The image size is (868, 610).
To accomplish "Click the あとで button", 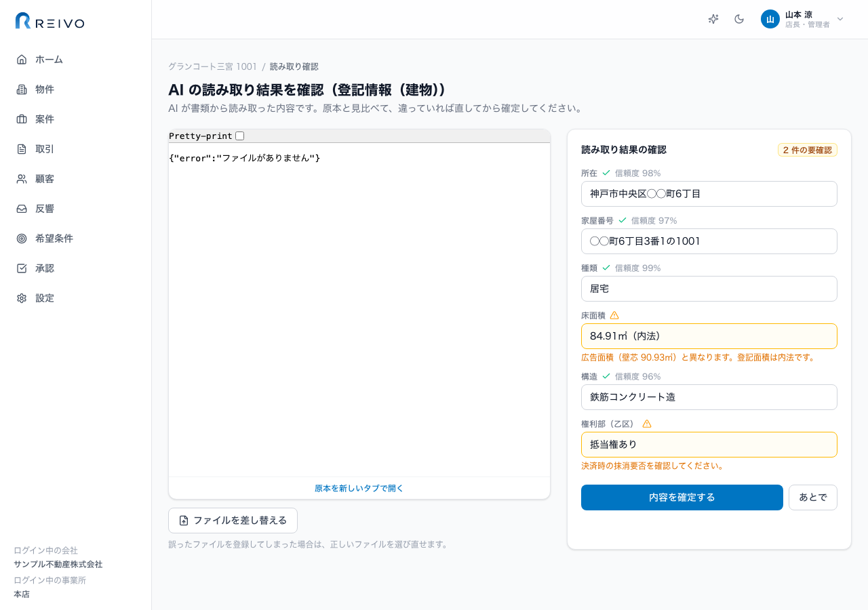I will pos(813,497).
